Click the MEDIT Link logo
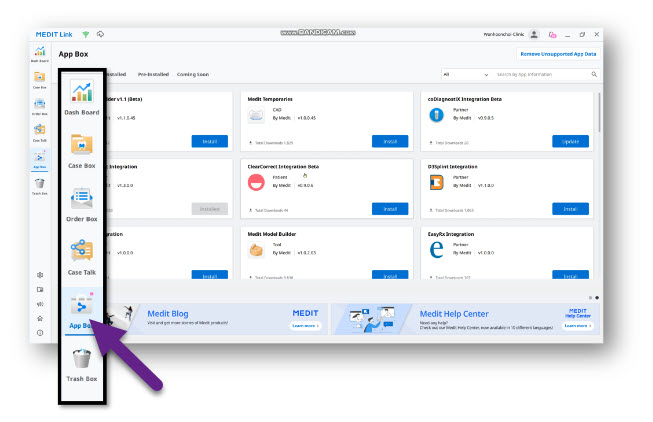The image size is (653, 422). [x=54, y=35]
